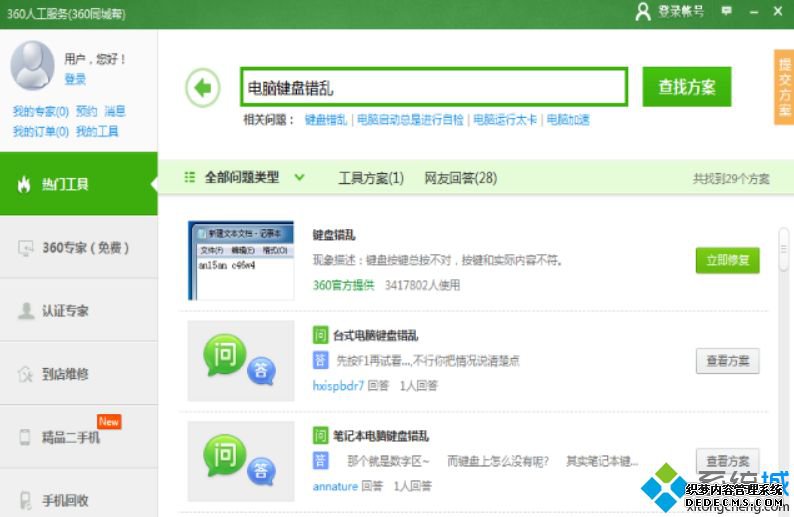The height and width of the screenshot is (517, 794).
Task: Click the 答 badge beside 那个就是数字区
Action: click(x=320, y=460)
